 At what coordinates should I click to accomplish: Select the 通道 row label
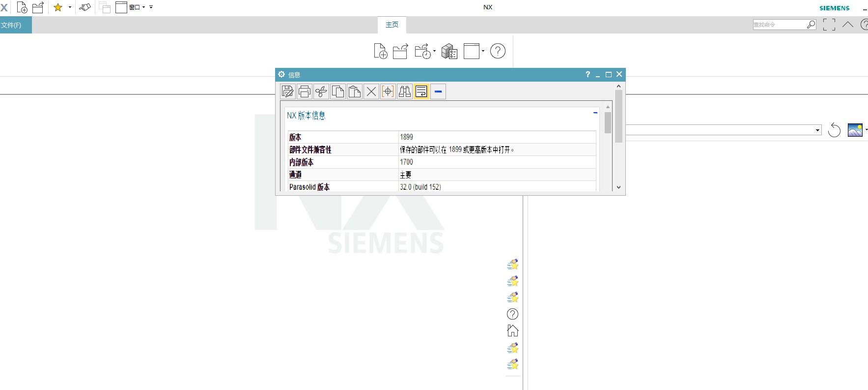(x=295, y=175)
